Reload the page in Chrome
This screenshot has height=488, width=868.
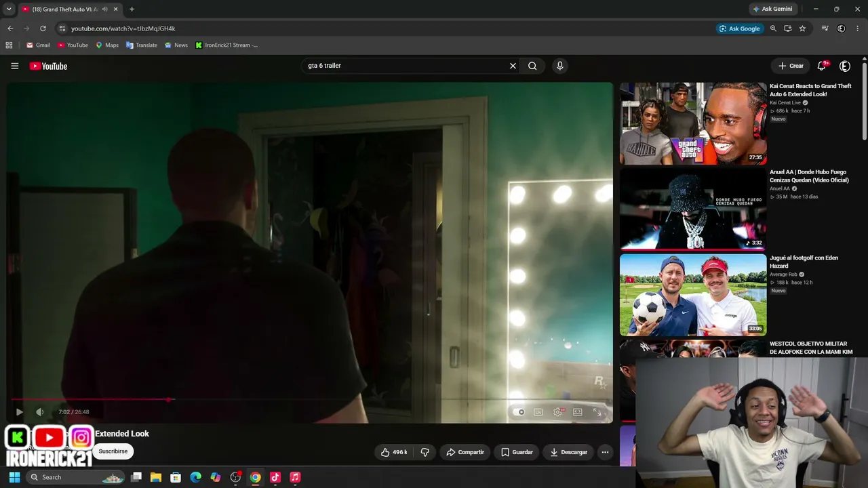click(x=43, y=28)
